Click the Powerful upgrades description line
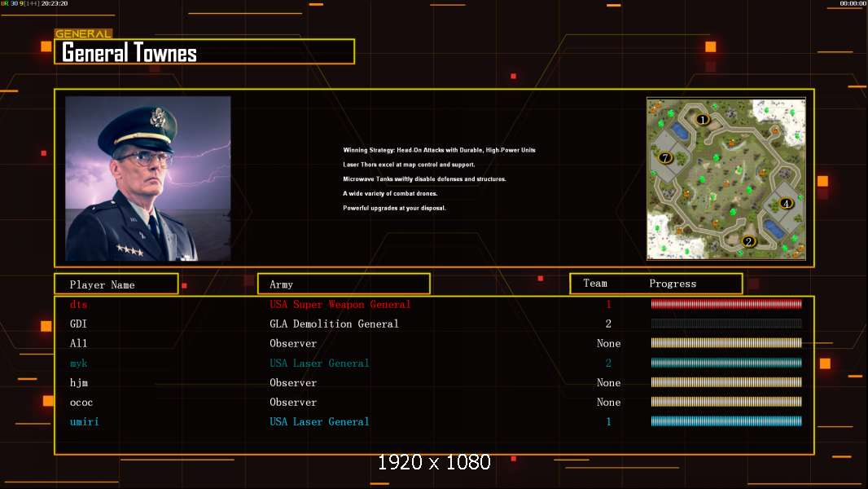The width and height of the screenshot is (868, 489). pyautogui.click(x=394, y=208)
